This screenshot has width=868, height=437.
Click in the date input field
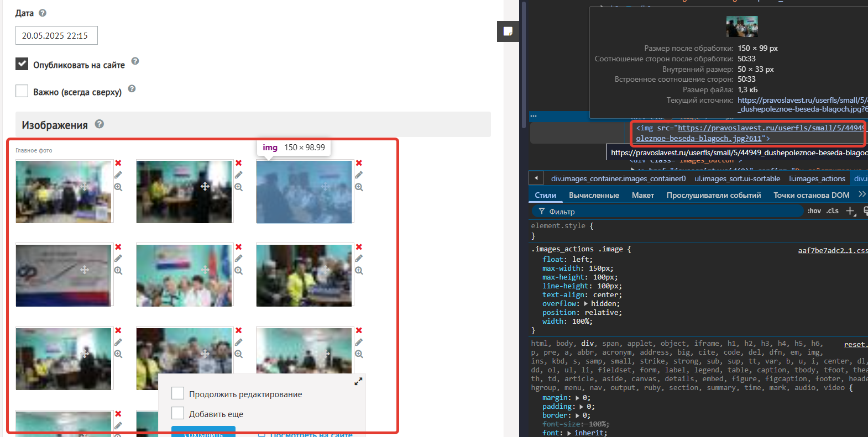(x=56, y=35)
